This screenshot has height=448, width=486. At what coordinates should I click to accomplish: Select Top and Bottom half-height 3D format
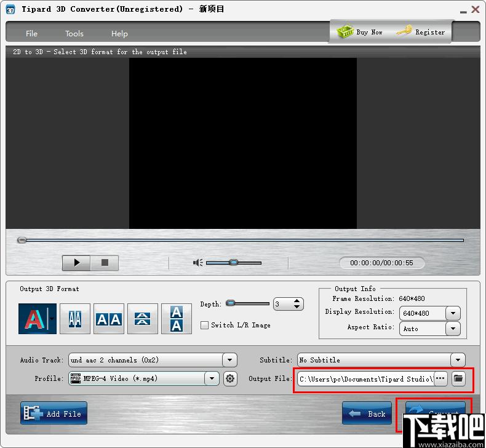(x=143, y=319)
